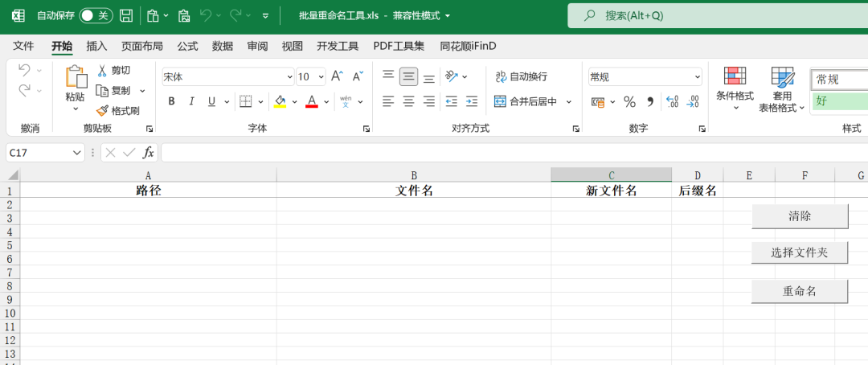Open the PDF工具集 tab
This screenshot has width=868, height=365.
click(x=399, y=47)
